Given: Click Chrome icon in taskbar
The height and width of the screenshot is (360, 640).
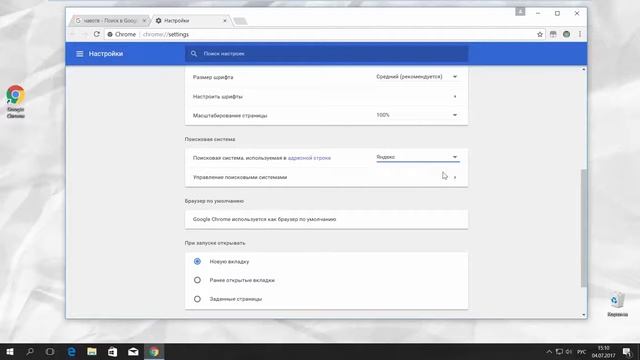Looking at the screenshot, I should [154, 352].
